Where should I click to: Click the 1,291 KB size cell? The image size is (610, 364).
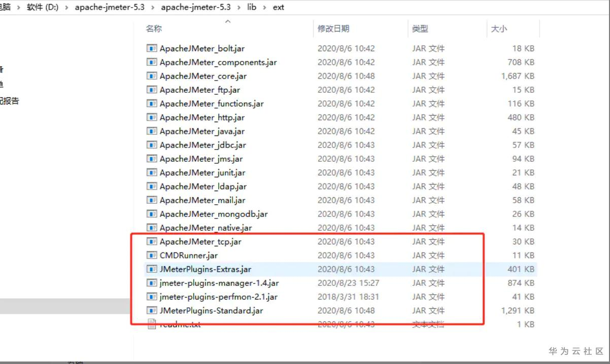click(x=518, y=310)
